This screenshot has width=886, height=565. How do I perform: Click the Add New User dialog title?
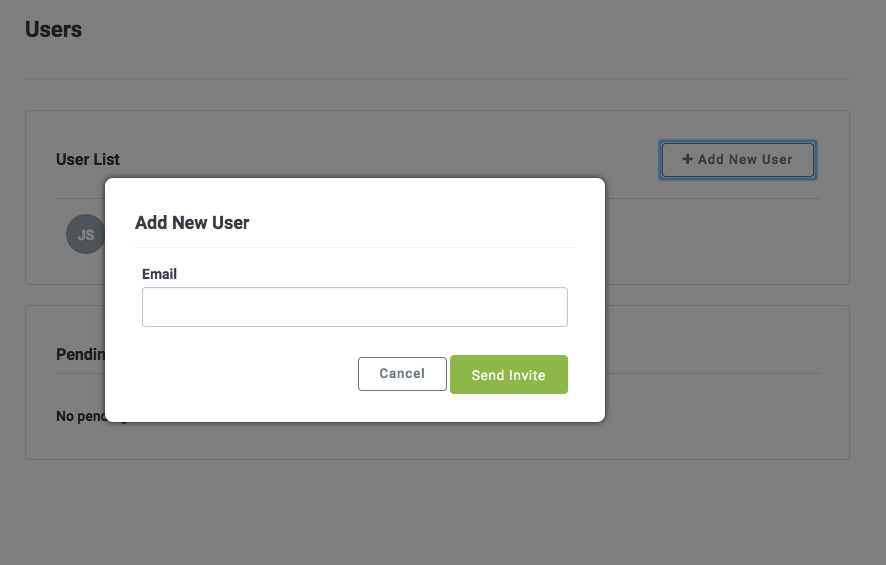[x=192, y=223]
